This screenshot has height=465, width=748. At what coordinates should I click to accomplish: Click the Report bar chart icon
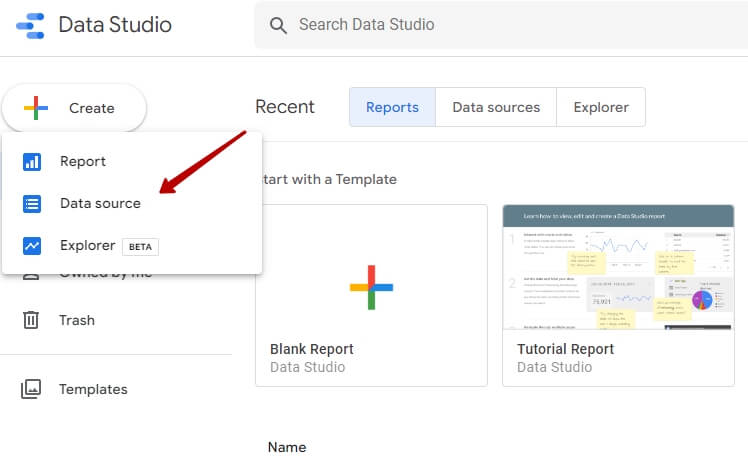32,162
